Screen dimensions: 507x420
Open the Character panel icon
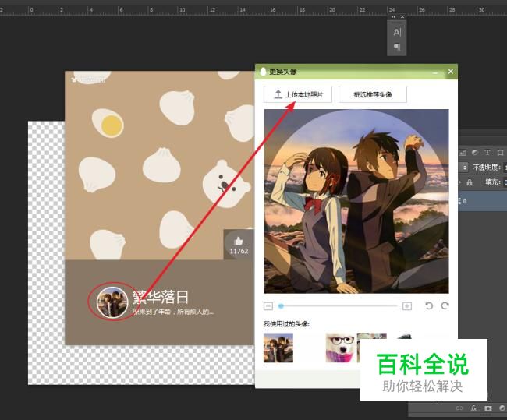[397, 32]
